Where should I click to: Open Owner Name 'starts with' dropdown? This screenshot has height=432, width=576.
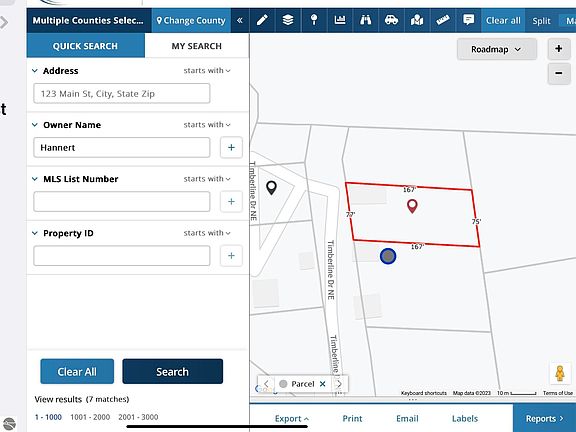207,125
